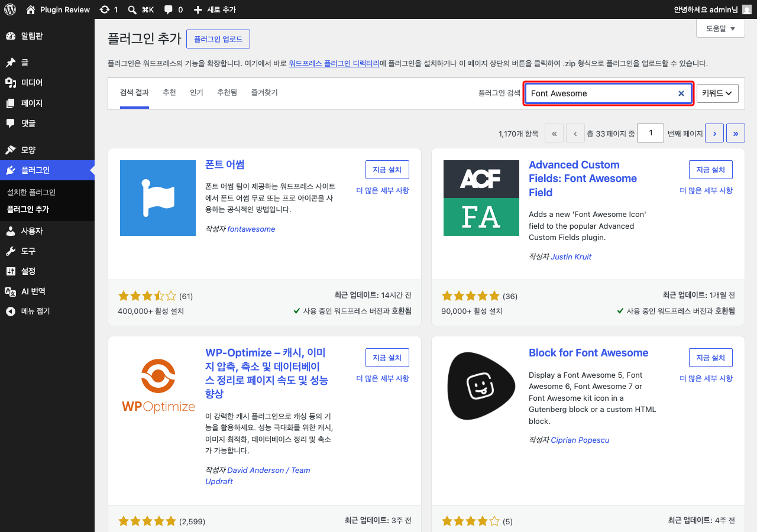Install the Block for Font Awesome plugin

pos(711,358)
